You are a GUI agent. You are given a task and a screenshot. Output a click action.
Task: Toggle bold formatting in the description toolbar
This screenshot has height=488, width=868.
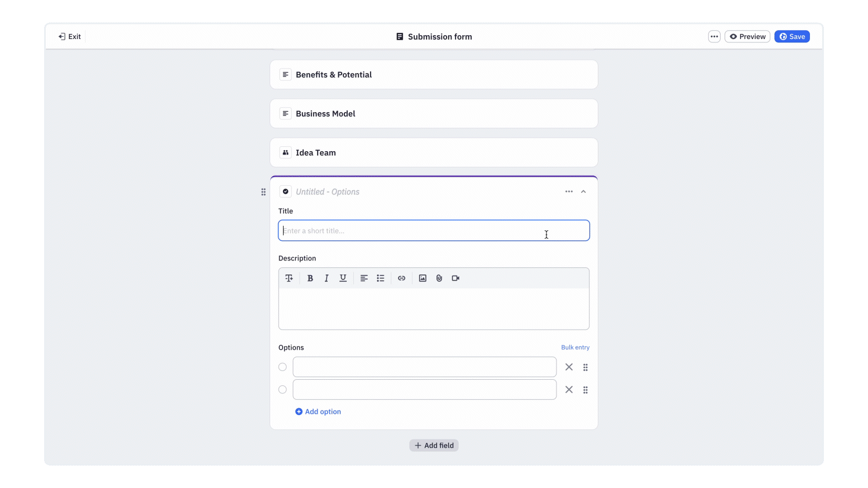[310, 278]
